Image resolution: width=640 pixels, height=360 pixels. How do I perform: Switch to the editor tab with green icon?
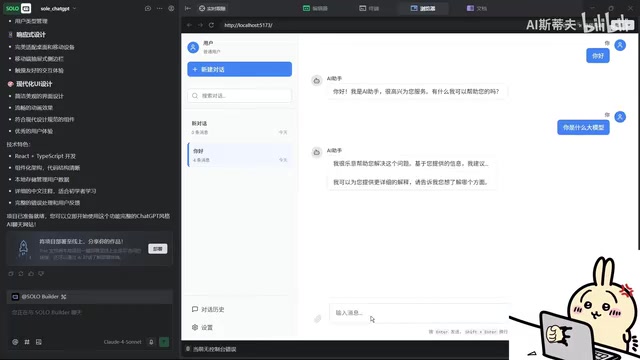click(315, 8)
